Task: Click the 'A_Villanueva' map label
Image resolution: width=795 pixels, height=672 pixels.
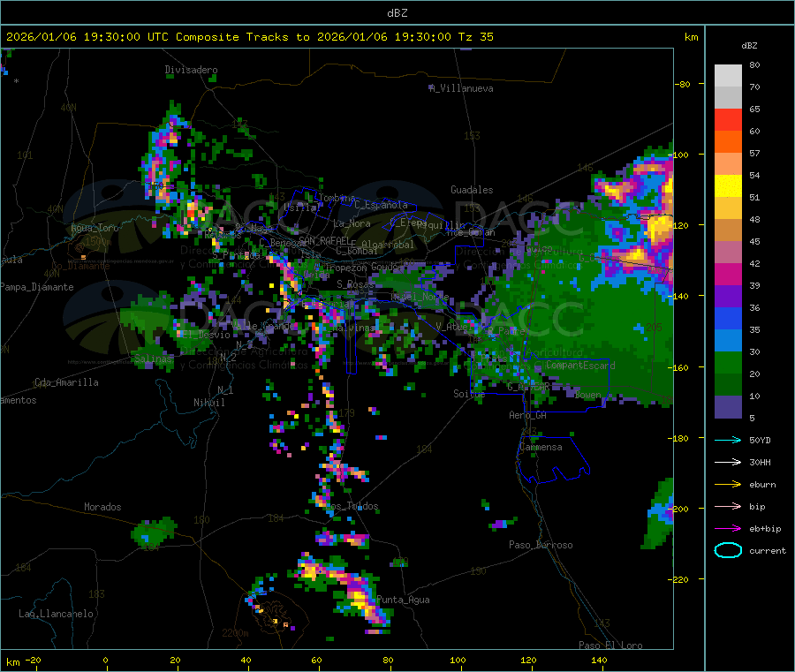Action: pyautogui.click(x=461, y=88)
